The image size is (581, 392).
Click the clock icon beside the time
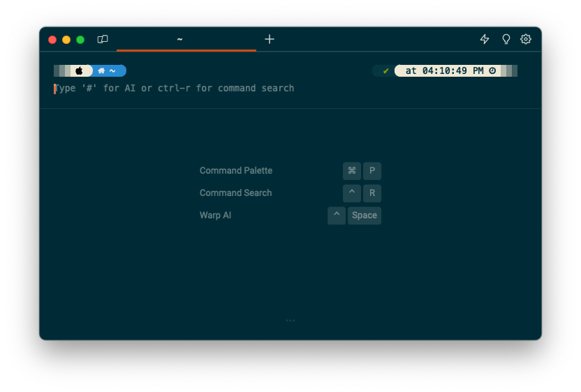(x=492, y=70)
